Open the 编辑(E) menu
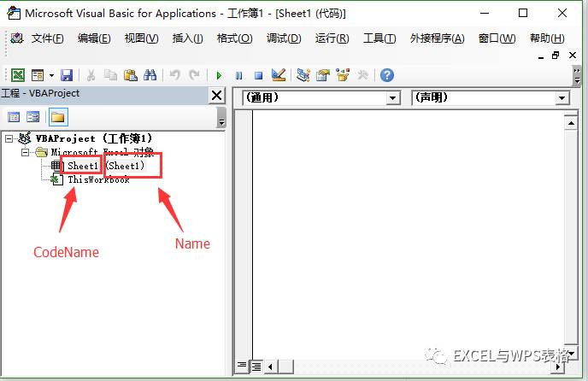 94,38
